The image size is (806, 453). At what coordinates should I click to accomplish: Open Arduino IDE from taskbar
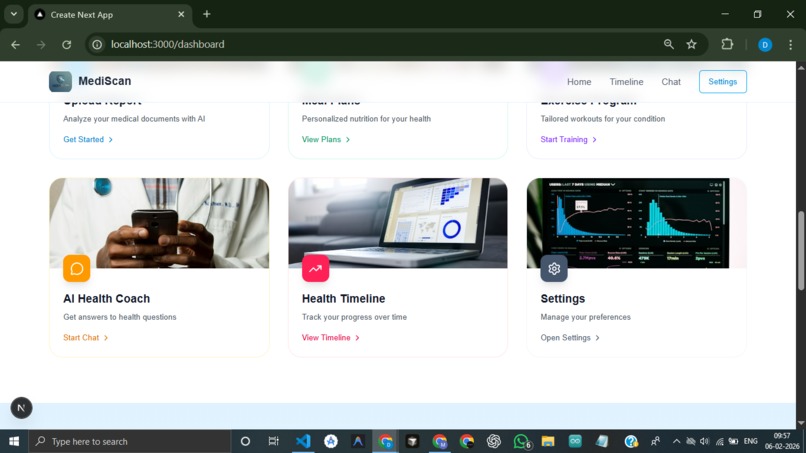(575, 441)
